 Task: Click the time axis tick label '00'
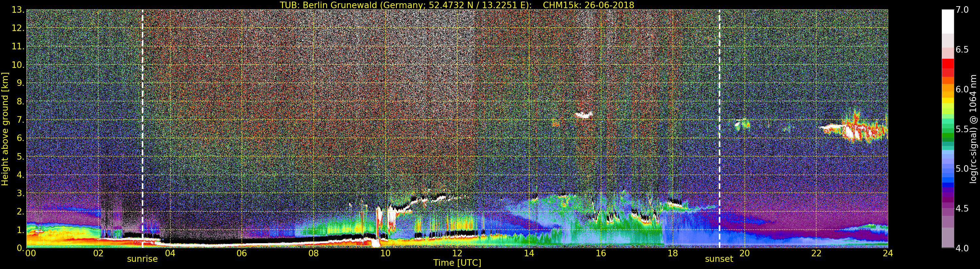[x=30, y=253]
